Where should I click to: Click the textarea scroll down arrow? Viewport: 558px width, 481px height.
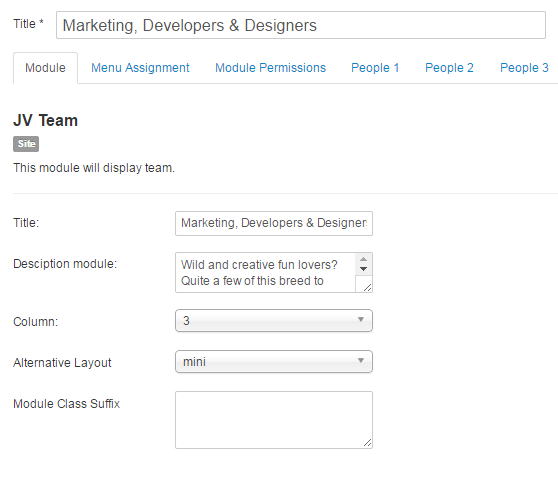(363, 269)
